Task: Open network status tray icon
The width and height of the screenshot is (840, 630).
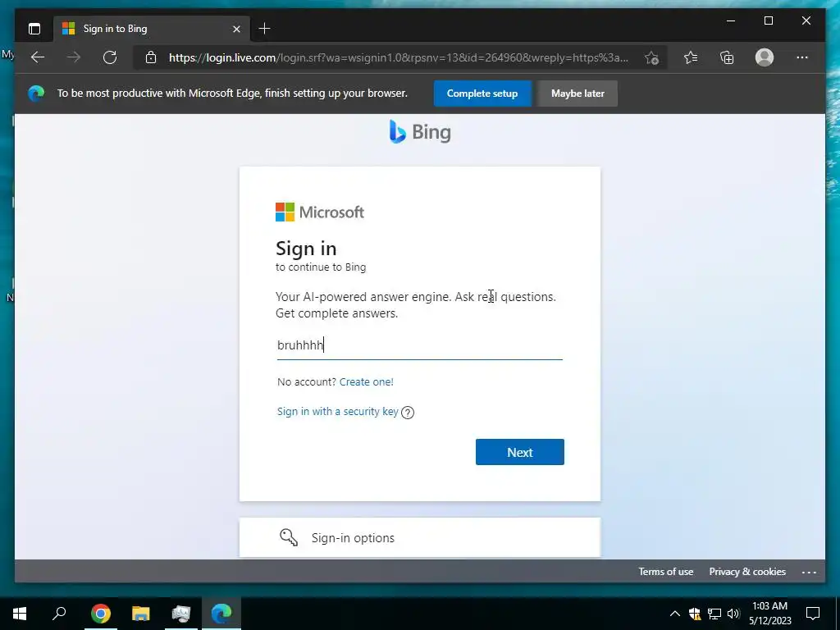Action: (x=714, y=614)
